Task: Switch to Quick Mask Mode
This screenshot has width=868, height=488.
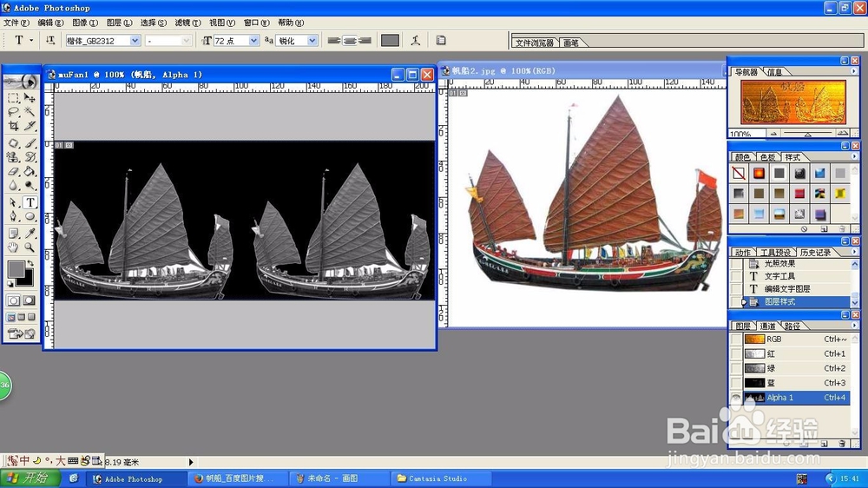Action: coord(30,300)
